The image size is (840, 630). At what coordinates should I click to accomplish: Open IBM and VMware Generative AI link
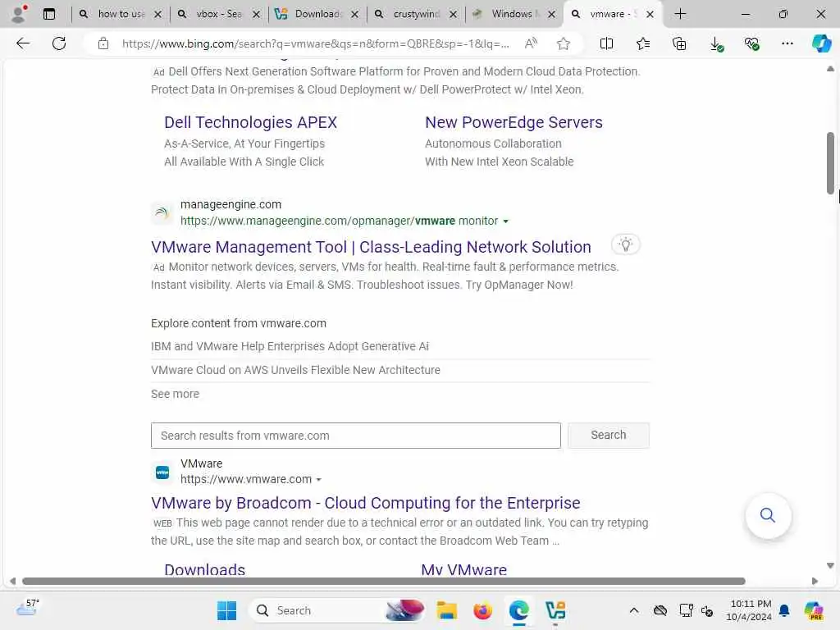290,347
